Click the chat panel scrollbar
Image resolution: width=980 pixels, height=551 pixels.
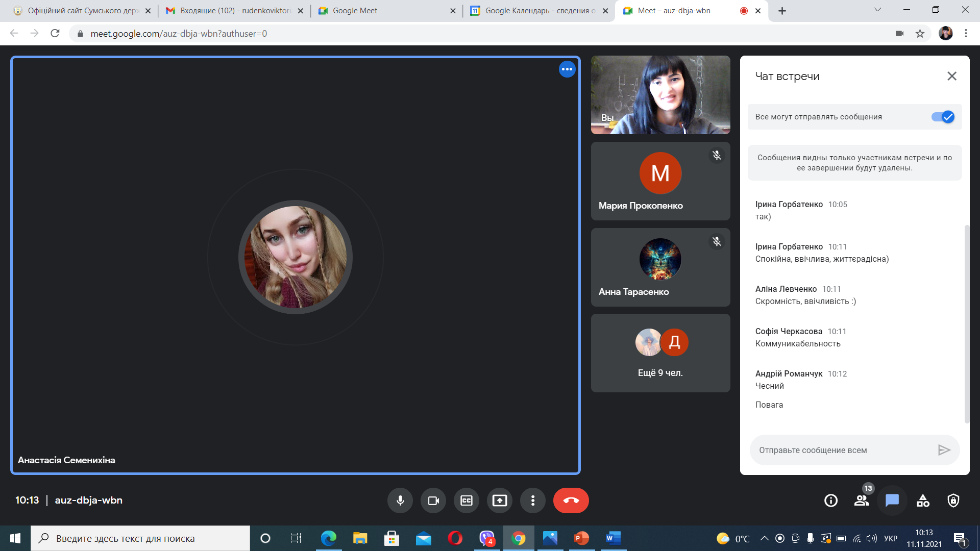point(966,323)
